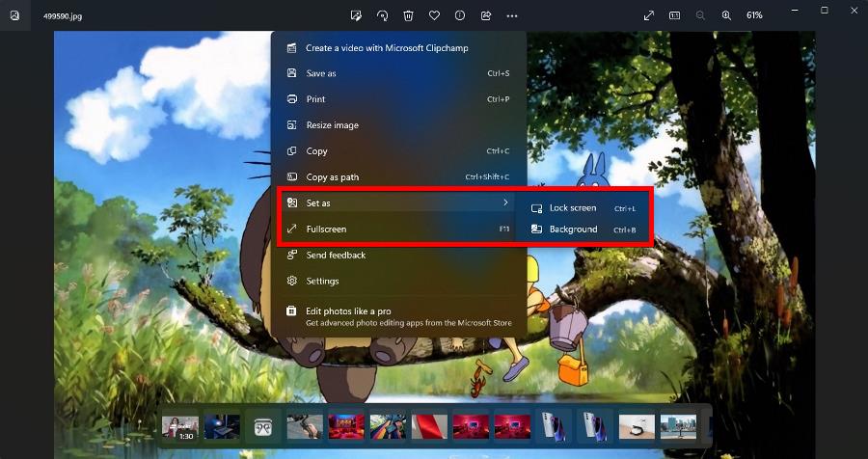
Task: Close the Photos window
Action: [854, 10]
